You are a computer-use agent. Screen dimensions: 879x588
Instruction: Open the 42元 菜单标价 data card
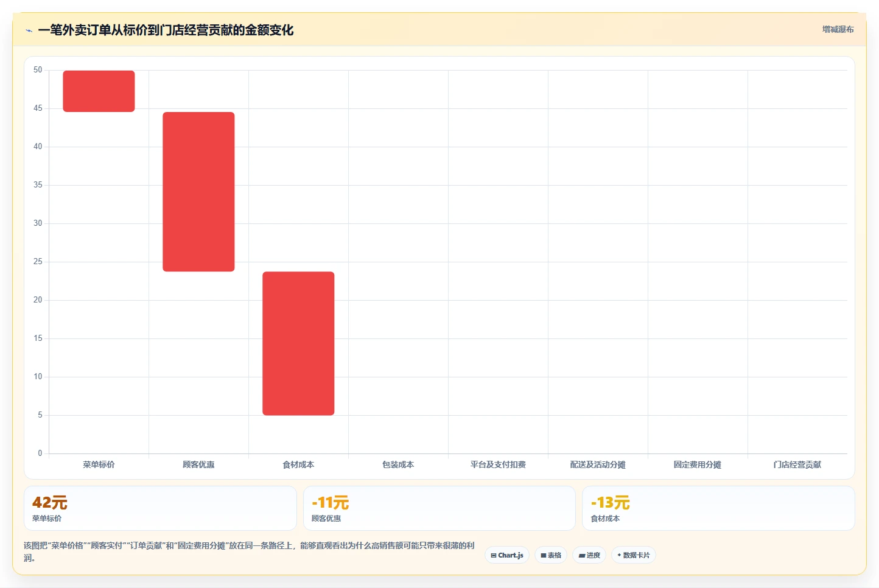coord(160,508)
